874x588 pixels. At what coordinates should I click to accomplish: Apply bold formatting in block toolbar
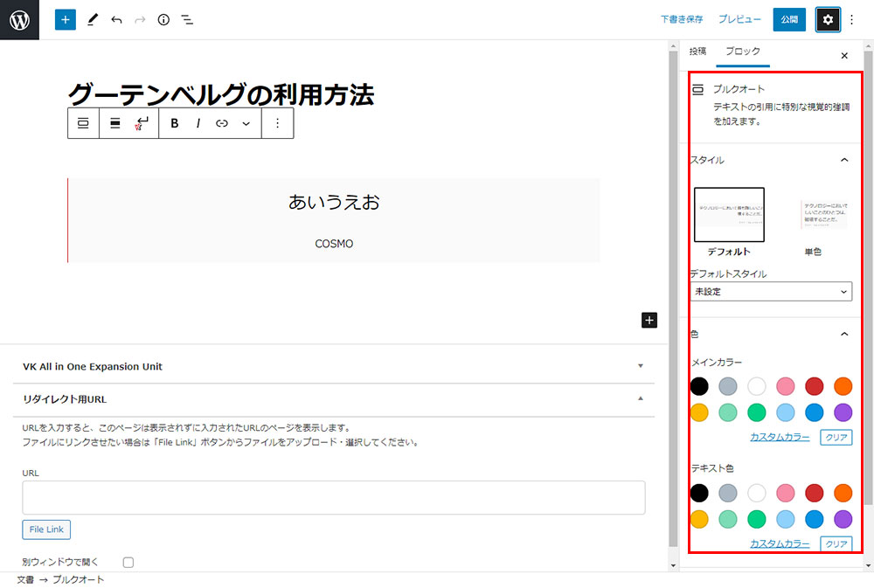[175, 123]
